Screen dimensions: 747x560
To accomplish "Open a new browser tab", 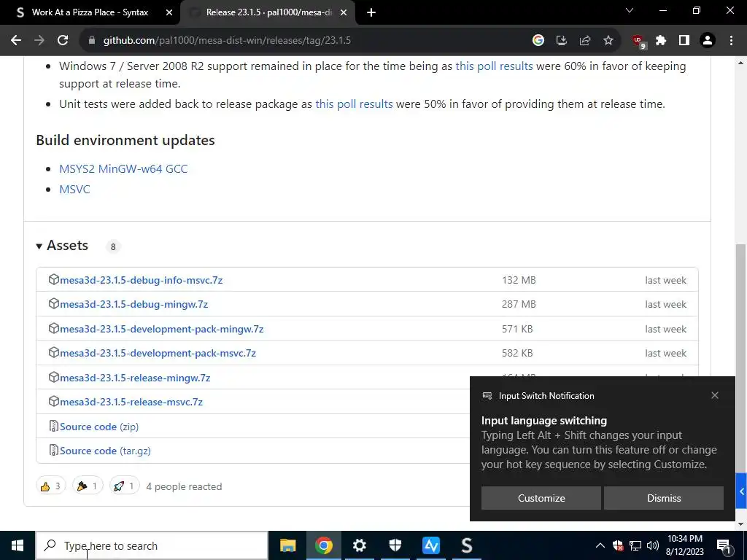I will click(x=371, y=12).
